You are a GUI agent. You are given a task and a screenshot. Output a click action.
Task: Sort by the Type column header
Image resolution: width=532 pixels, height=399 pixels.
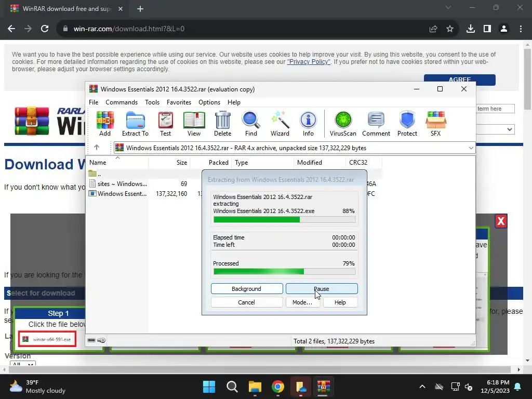262,163
